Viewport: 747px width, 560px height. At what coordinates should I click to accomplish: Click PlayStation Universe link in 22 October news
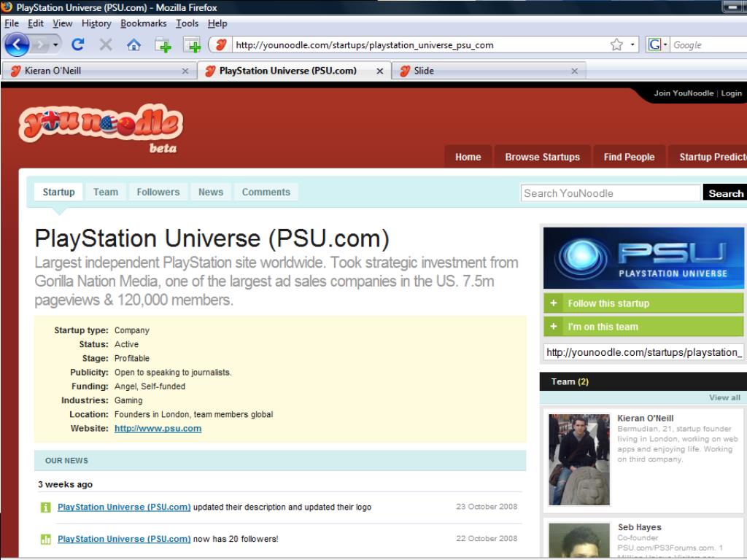click(x=124, y=539)
